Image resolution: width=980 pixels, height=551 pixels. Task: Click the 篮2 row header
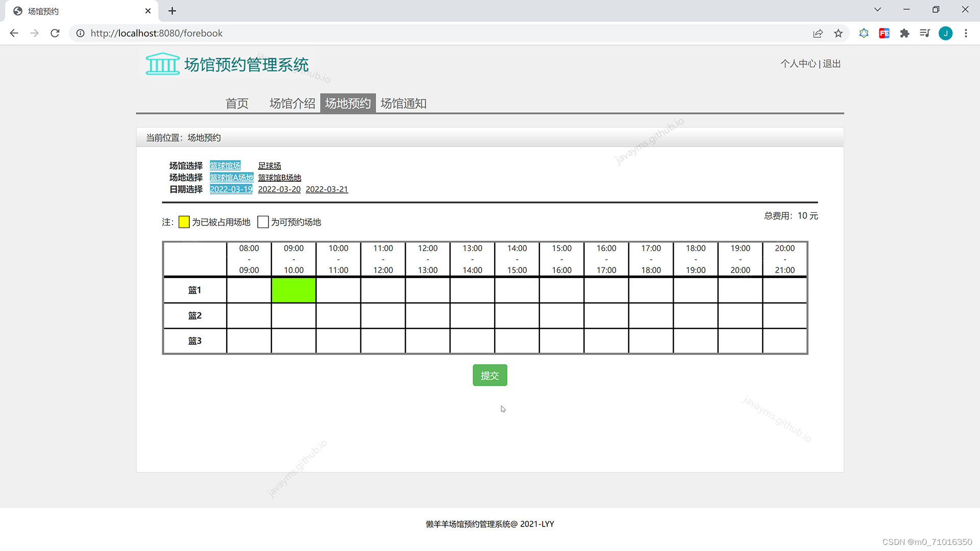coord(195,315)
